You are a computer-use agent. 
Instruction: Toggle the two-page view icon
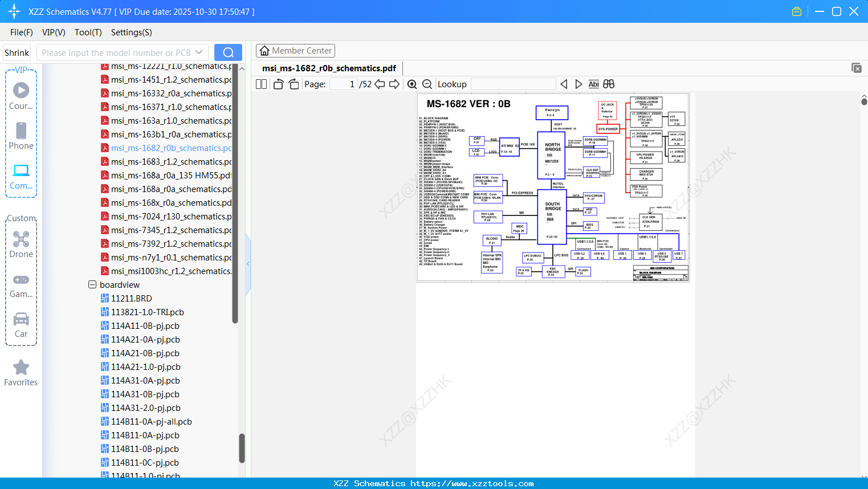262,84
